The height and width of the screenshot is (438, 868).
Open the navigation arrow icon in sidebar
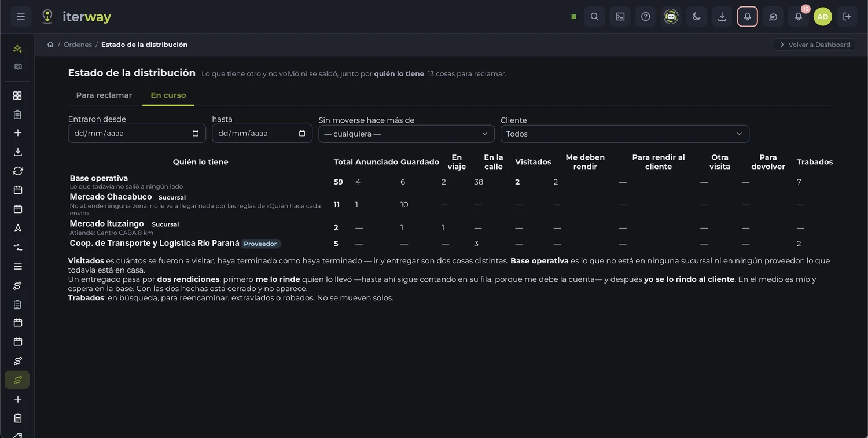pyautogui.click(x=18, y=228)
